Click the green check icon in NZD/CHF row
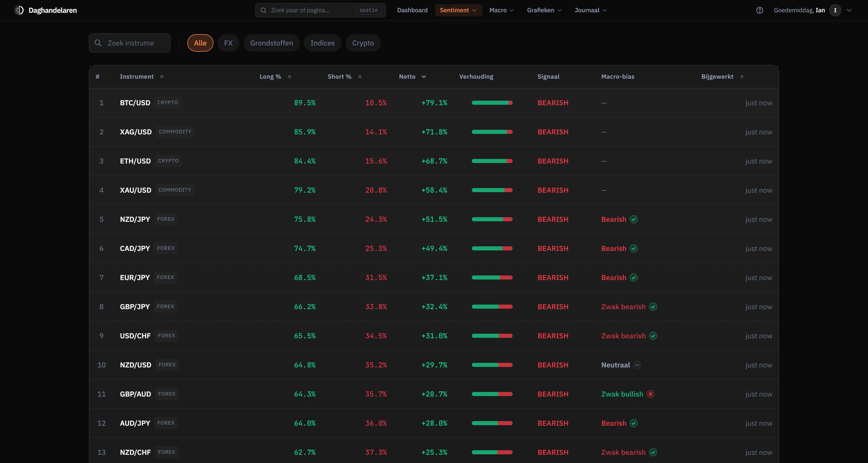Image resolution: width=868 pixels, height=463 pixels. point(653,452)
